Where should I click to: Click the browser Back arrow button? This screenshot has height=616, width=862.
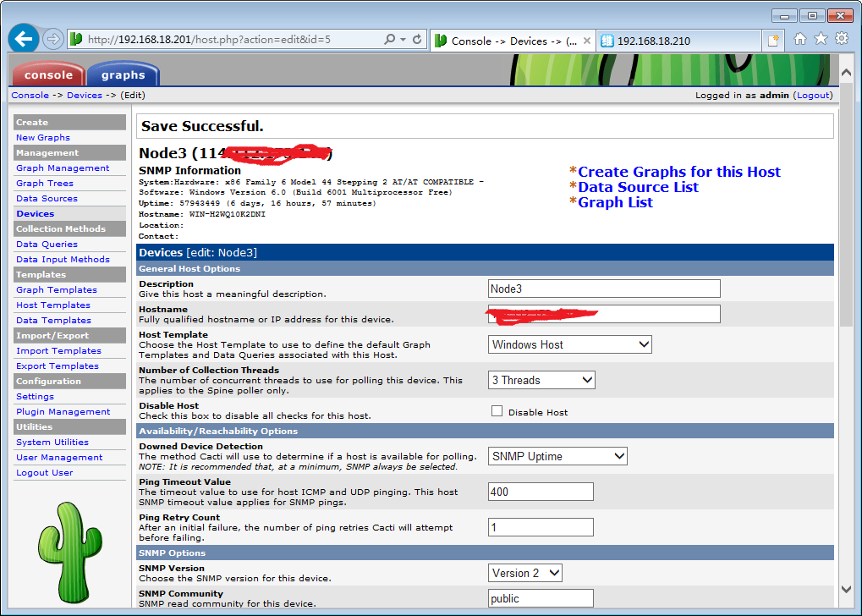tap(23, 39)
